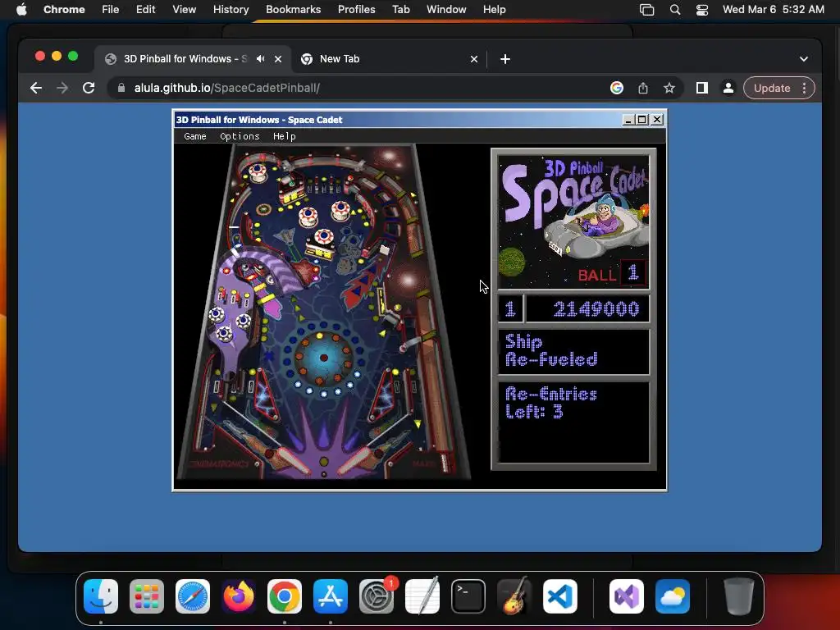View site security lock info

(x=121, y=88)
